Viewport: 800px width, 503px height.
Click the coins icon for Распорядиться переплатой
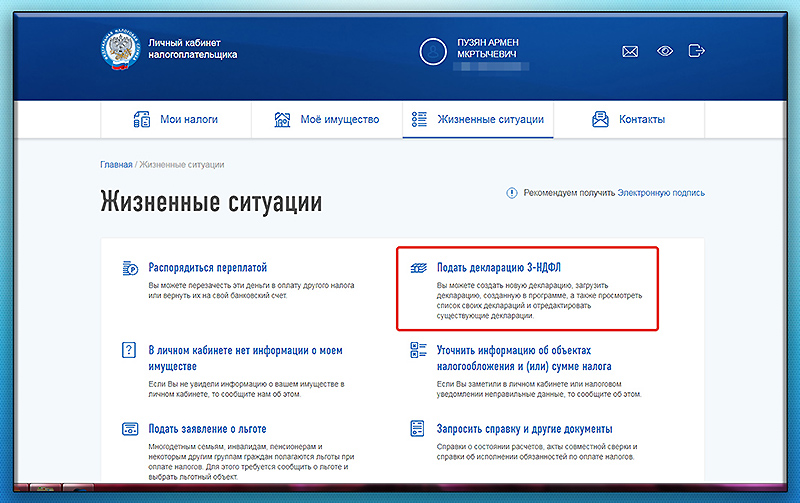tap(130, 268)
